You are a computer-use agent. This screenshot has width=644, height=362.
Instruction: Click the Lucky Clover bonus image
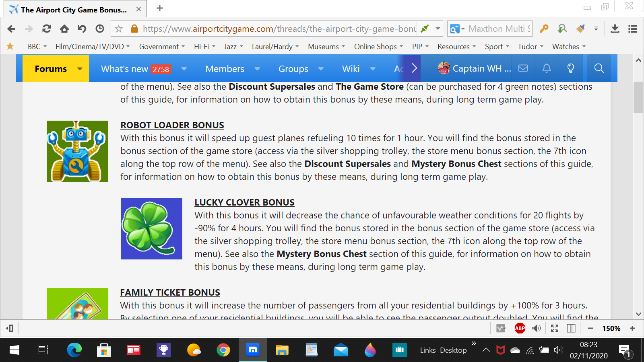click(151, 228)
